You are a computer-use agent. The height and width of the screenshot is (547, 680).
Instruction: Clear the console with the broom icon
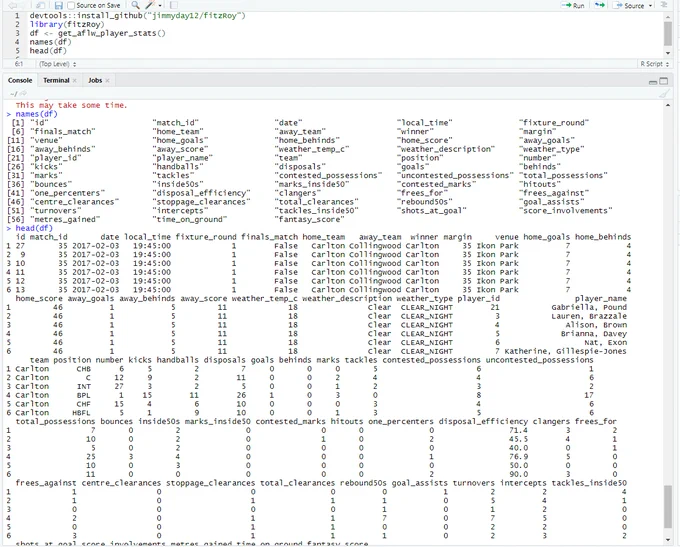pos(664,93)
